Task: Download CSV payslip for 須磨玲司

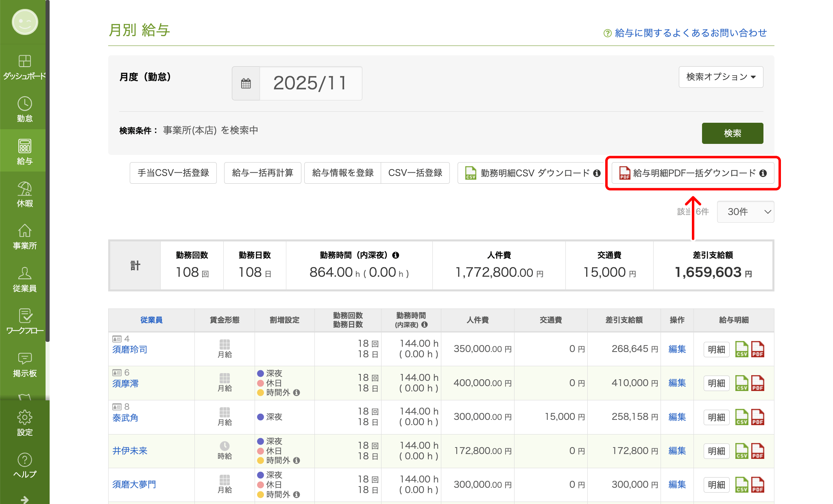Action: (x=742, y=349)
